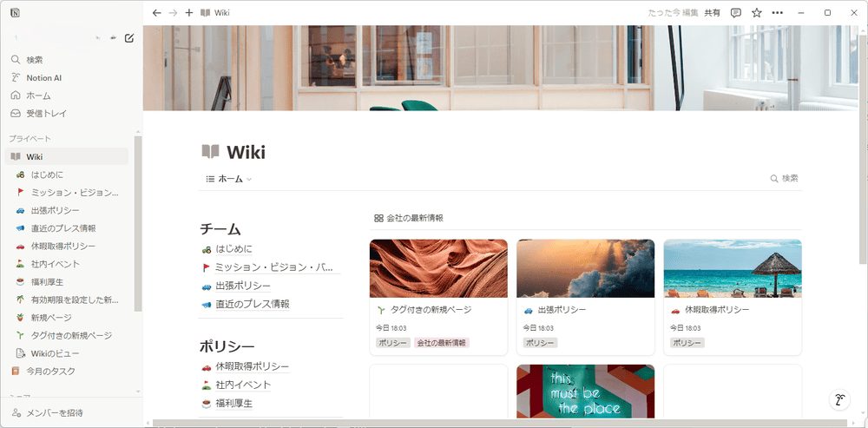Open the 休暇取得ポリシー beach card thumbnail
This screenshot has height=428, width=868.
(x=732, y=268)
